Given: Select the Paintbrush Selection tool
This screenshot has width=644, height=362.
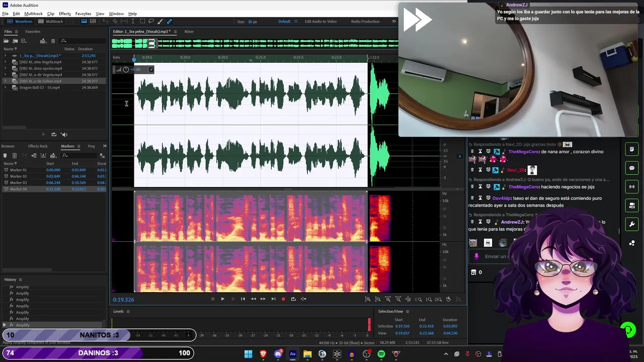Looking at the screenshot, I should (160, 21).
